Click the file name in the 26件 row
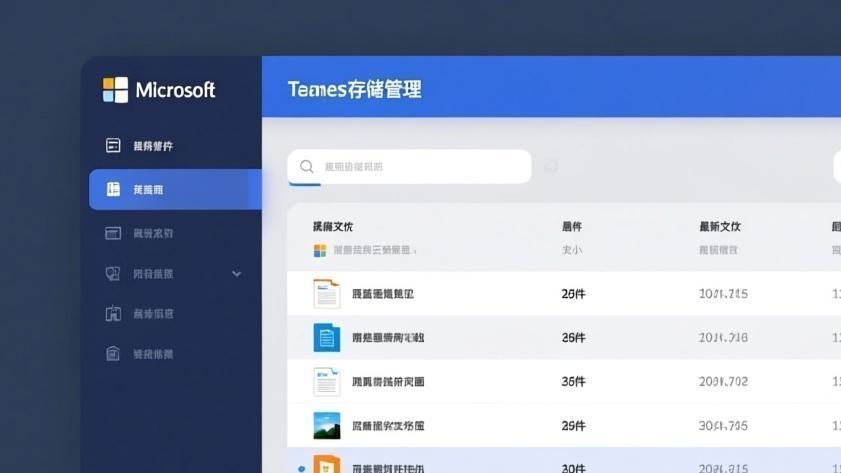This screenshot has height=473, width=841. click(388, 338)
